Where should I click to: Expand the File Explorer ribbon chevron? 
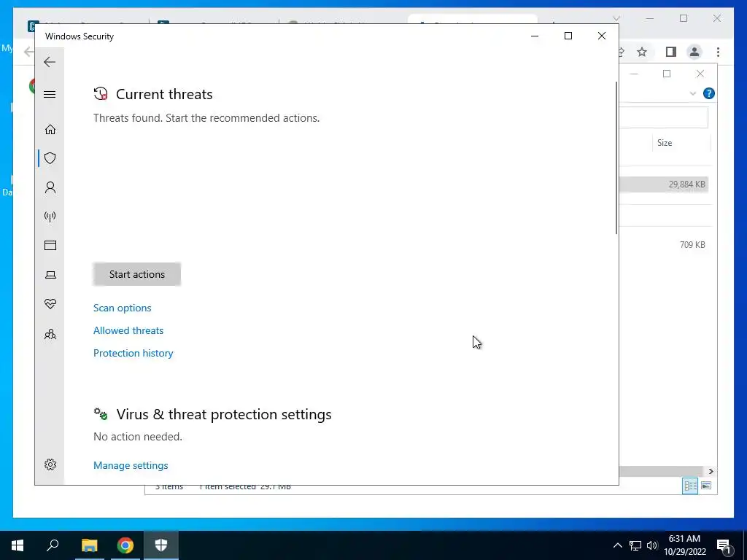693,94
